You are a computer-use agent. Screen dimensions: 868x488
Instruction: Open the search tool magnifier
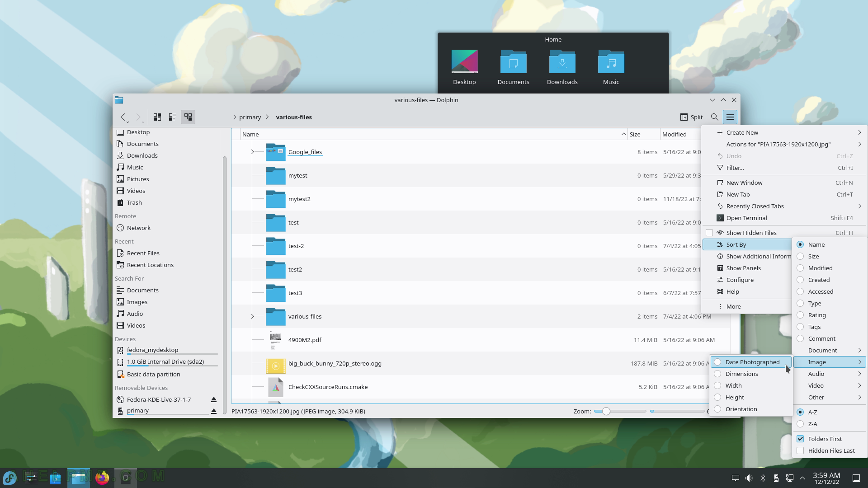coord(714,117)
